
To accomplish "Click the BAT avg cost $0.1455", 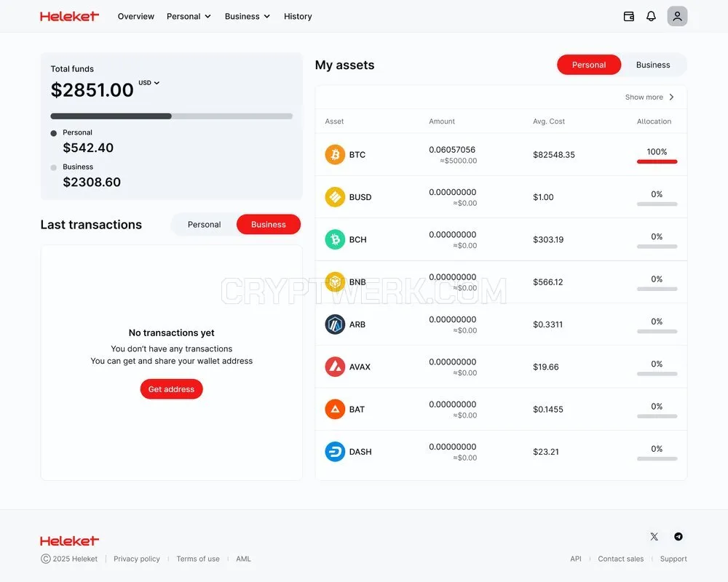I will pyautogui.click(x=548, y=410).
